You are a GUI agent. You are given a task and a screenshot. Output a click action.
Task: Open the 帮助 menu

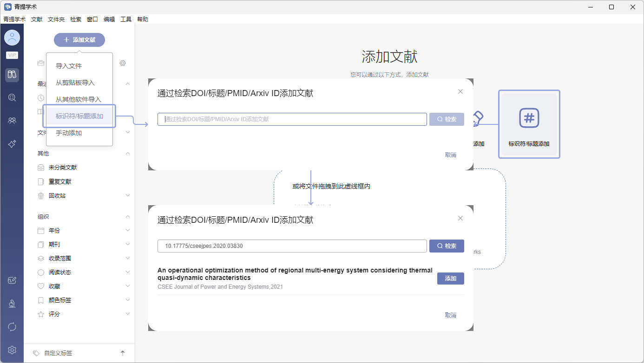(143, 19)
